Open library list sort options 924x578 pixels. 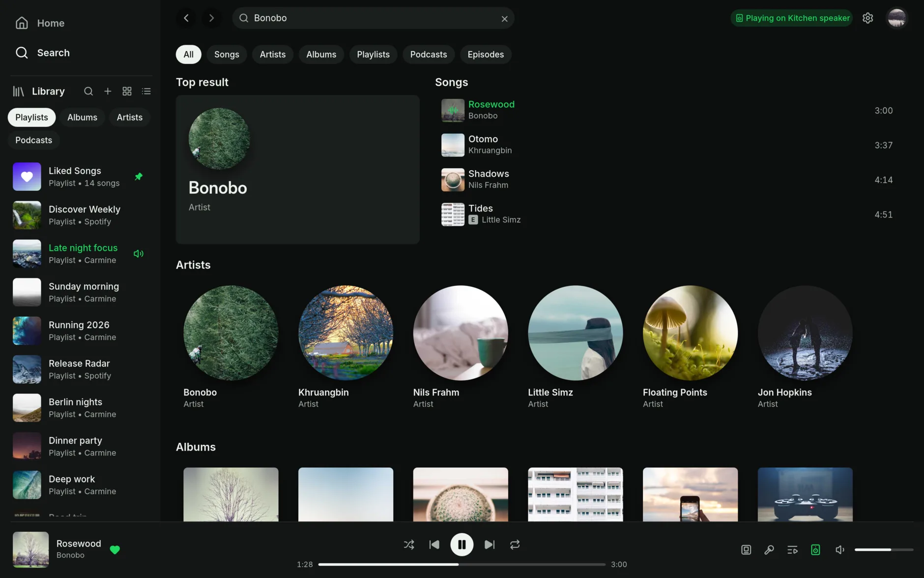pyautogui.click(x=146, y=91)
